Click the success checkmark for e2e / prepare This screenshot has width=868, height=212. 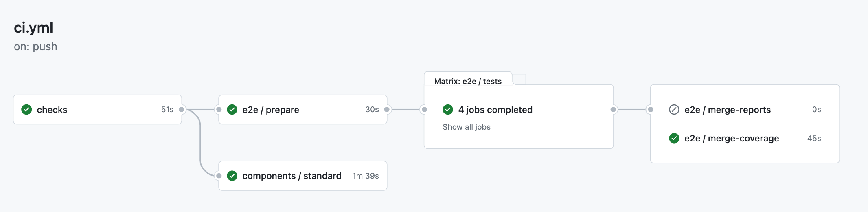coord(232,110)
